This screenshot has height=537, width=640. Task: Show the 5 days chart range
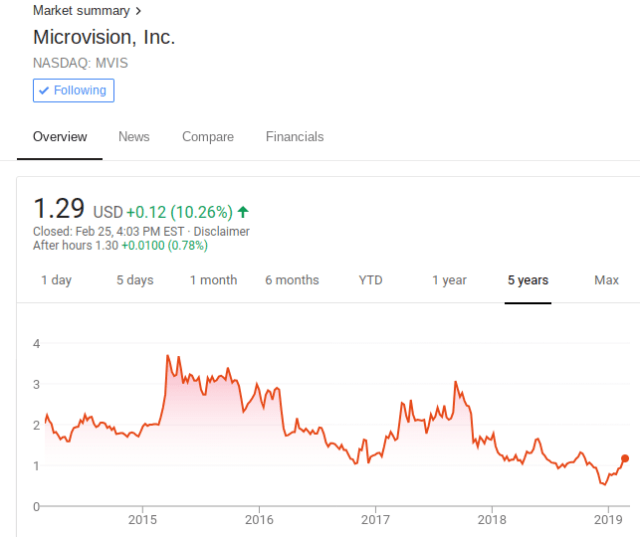pyautogui.click(x=135, y=280)
